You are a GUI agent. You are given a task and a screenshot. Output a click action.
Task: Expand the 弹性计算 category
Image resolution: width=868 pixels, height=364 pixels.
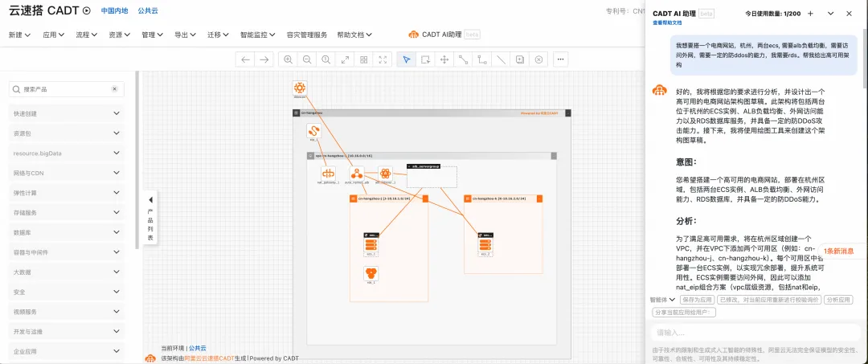pos(67,193)
